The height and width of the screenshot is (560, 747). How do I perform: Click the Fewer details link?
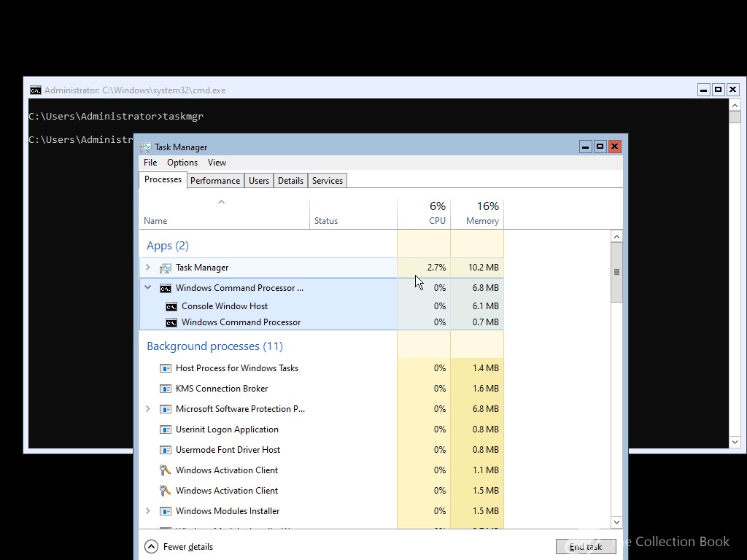[188, 547]
